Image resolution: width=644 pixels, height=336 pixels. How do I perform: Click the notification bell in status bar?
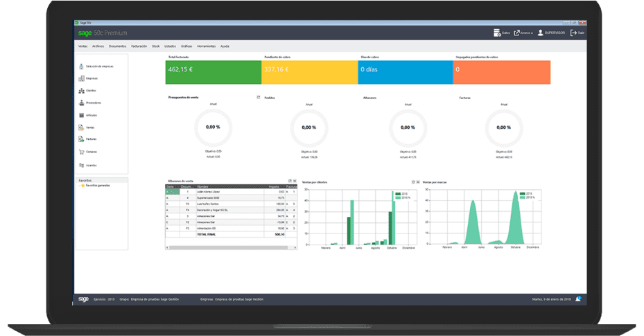click(x=577, y=299)
